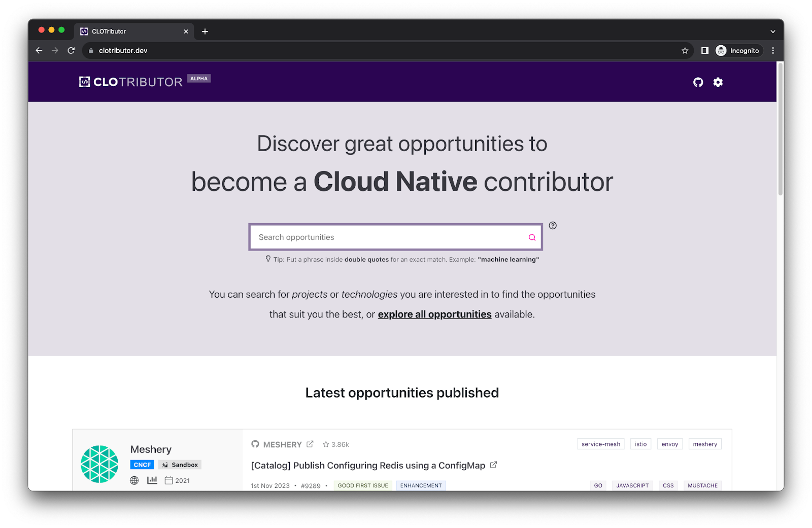Click the 3.86k stars indicator
The image size is (812, 528).
tap(335, 444)
